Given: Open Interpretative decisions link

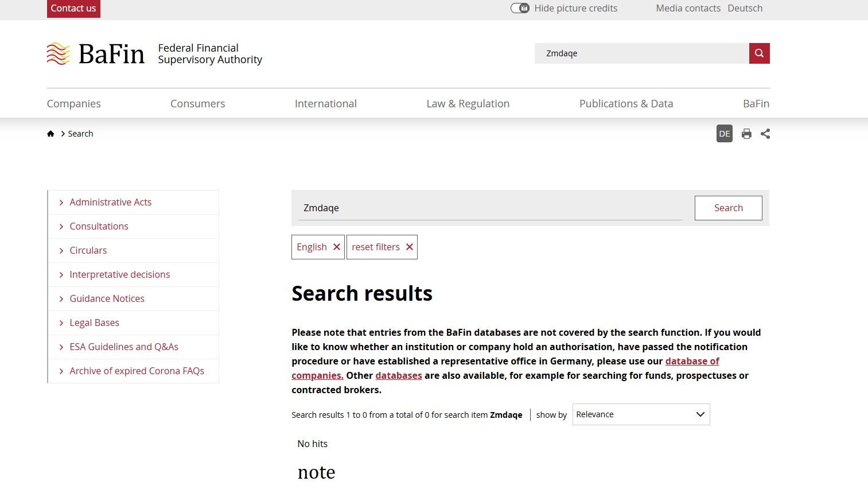Looking at the screenshot, I should click(120, 274).
